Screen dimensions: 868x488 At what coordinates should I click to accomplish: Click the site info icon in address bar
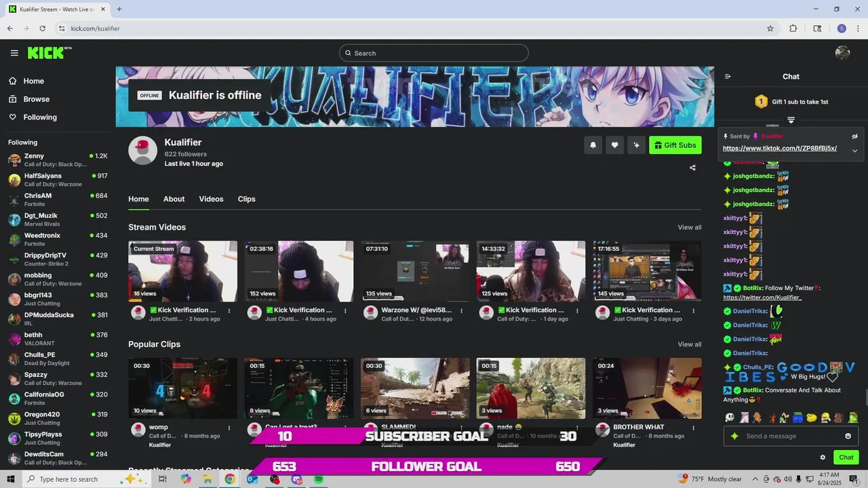pyautogui.click(x=62, y=28)
